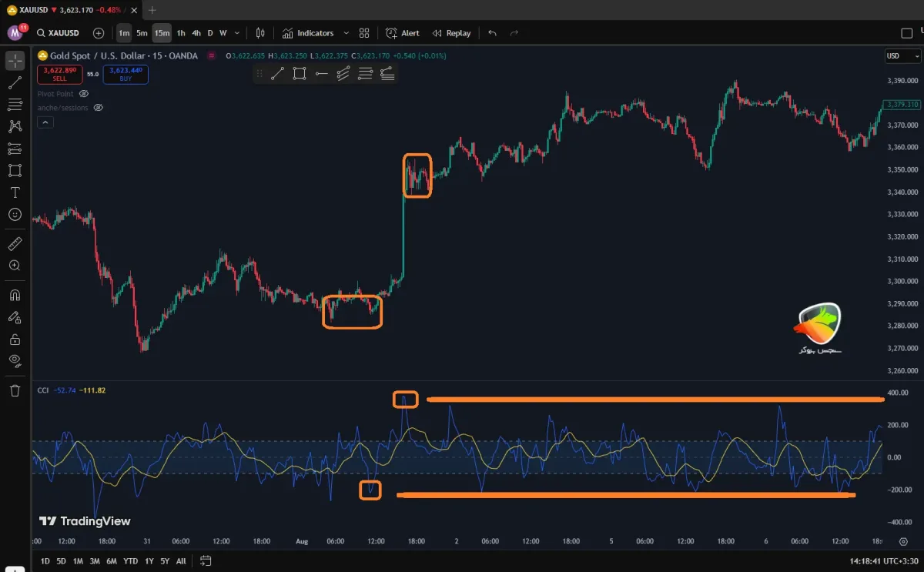Switch to the D daily timeframe

click(210, 33)
